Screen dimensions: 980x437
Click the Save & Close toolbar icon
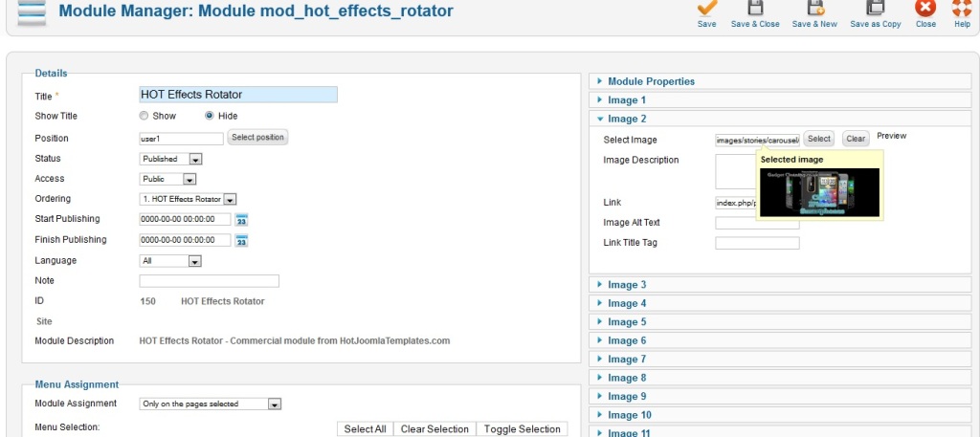(x=755, y=7)
